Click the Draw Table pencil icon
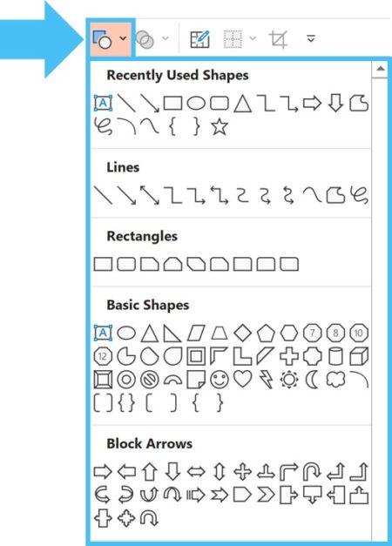This screenshot has width=392, height=546. 200,39
